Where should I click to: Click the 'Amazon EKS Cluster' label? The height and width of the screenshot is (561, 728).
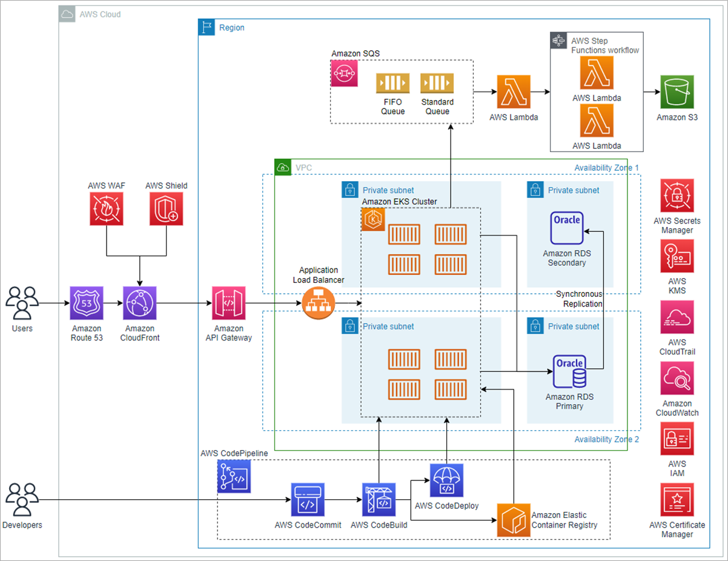(399, 202)
